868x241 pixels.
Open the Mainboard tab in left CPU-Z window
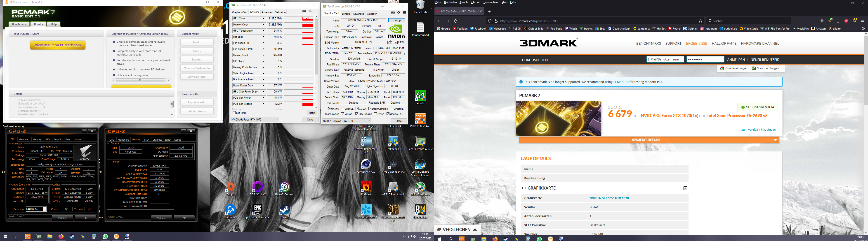pyautogui.click(x=24, y=139)
